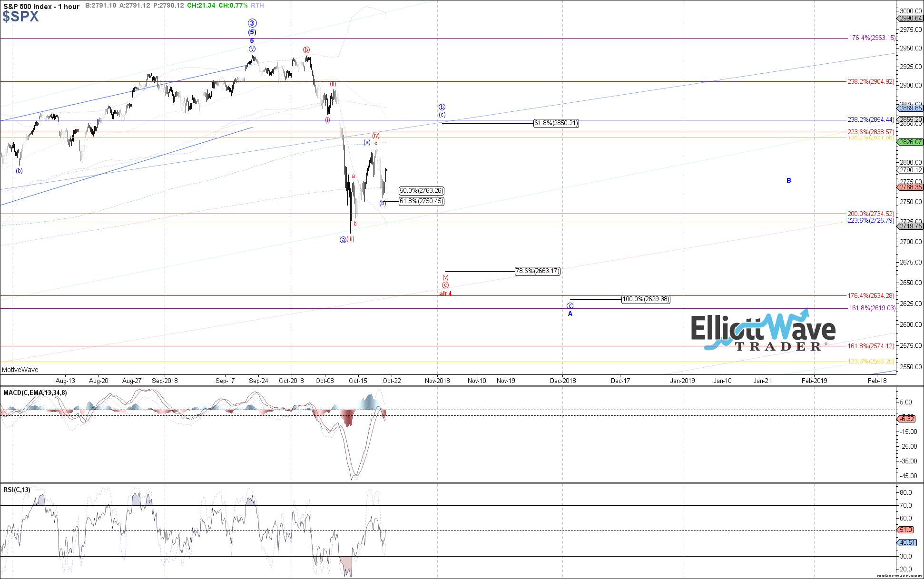The width and height of the screenshot is (924, 579).
Task: Select the 2790.12 current price tag
Action: point(911,170)
